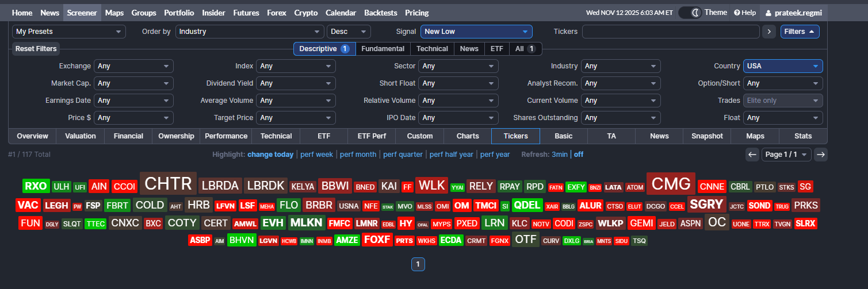Screen dimensions: 868x289
Task: Open the FOXF ticker tile
Action: point(377,240)
